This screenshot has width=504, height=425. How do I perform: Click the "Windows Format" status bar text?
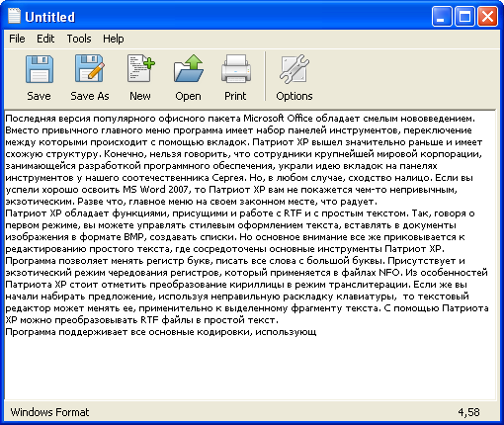pos(49,412)
